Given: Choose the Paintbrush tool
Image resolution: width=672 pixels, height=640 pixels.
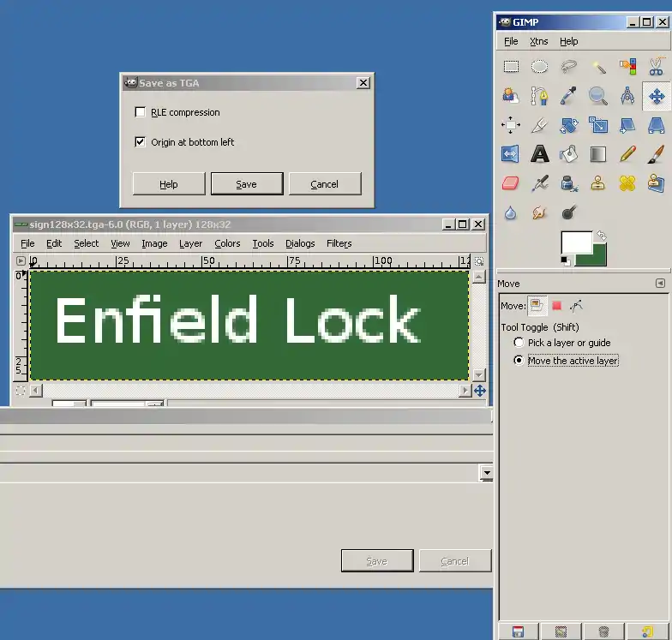Looking at the screenshot, I should [x=656, y=154].
